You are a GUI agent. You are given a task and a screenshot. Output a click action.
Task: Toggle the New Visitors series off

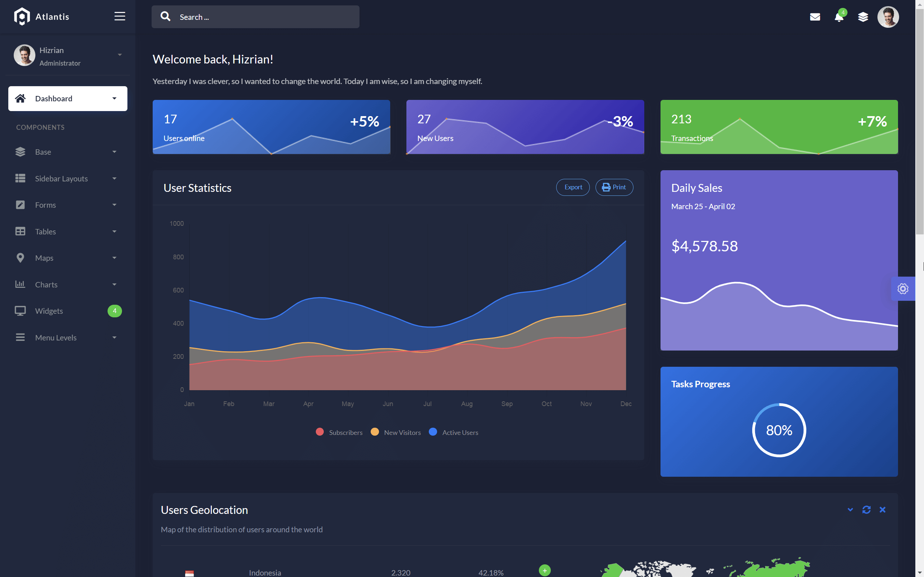pos(395,432)
